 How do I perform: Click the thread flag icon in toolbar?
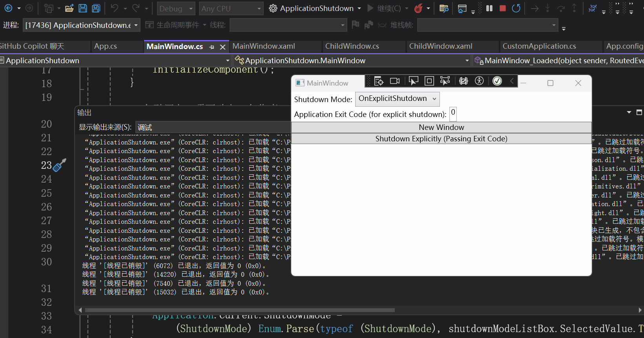(356, 25)
